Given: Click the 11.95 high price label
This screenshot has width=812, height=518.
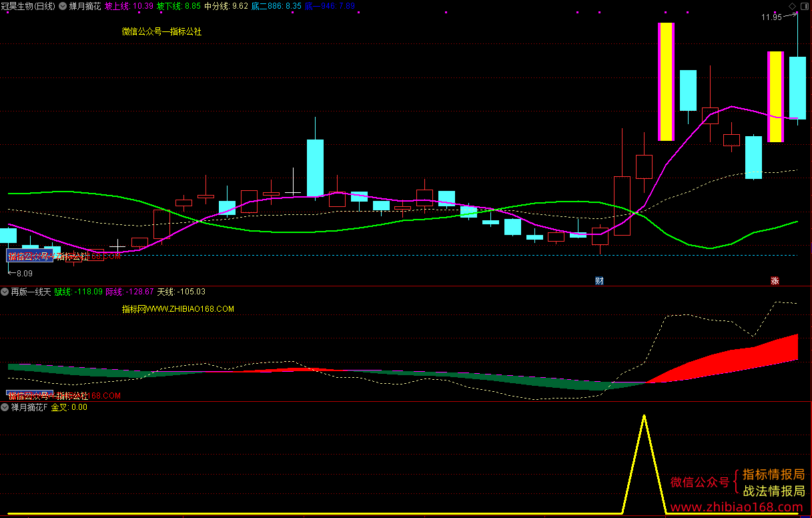Looking at the screenshot, I should [x=771, y=17].
